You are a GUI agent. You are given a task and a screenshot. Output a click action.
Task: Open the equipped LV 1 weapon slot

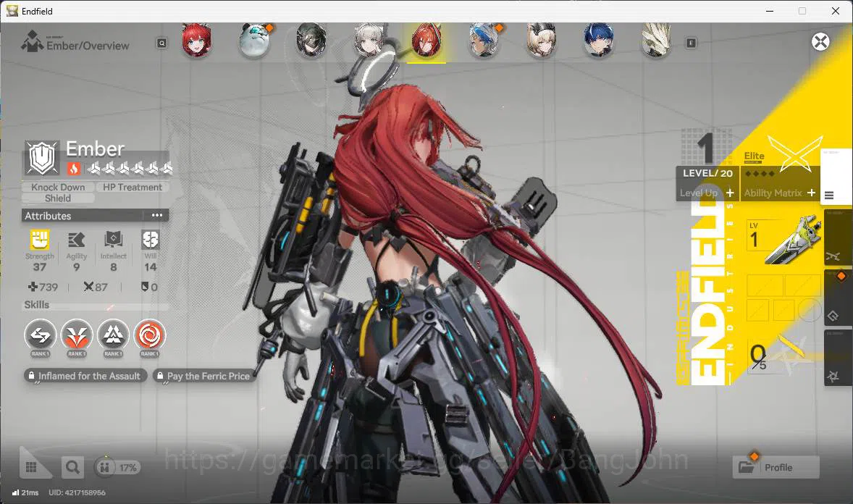[783, 240]
